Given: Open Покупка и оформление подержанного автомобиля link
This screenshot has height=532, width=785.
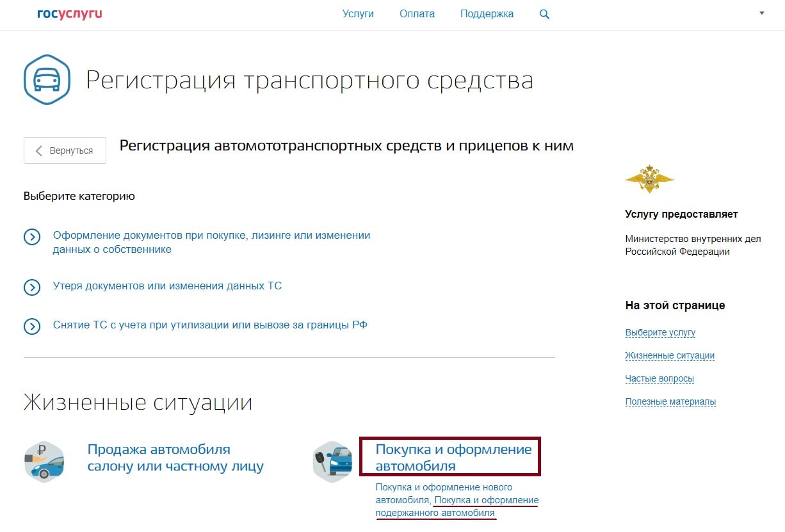Looking at the screenshot, I should tap(457, 506).
